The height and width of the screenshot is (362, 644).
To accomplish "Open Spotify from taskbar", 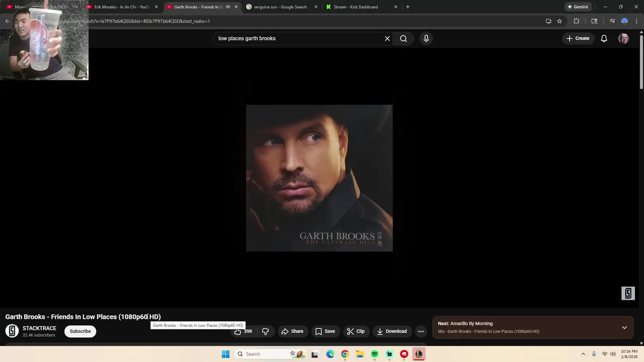I will (374, 354).
